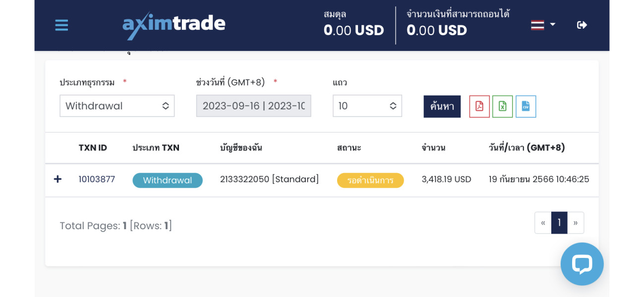Click transaction ID 10103877
644x297 pixels.
97,179
